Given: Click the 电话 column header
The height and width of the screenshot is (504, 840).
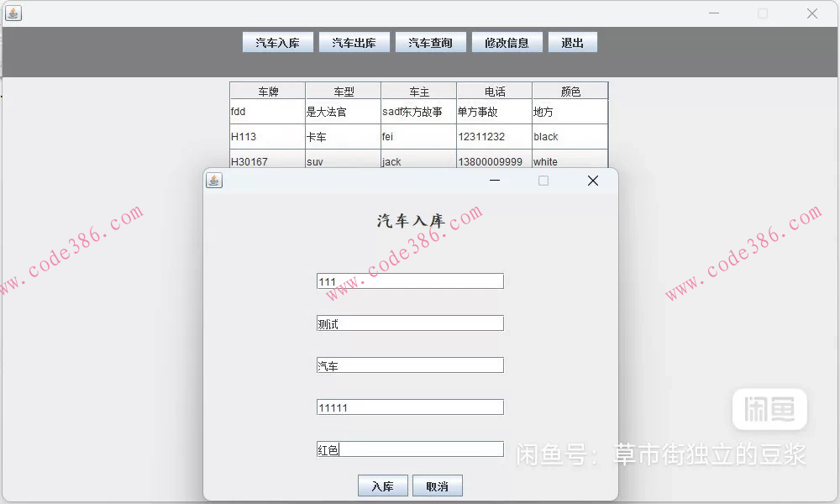Looking at the screenshot, I should [494, 90].
